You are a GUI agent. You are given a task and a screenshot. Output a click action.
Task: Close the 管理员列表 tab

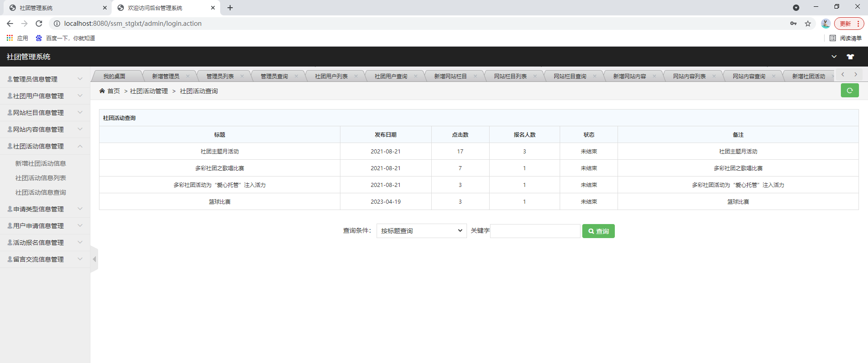tap(242, 76)
